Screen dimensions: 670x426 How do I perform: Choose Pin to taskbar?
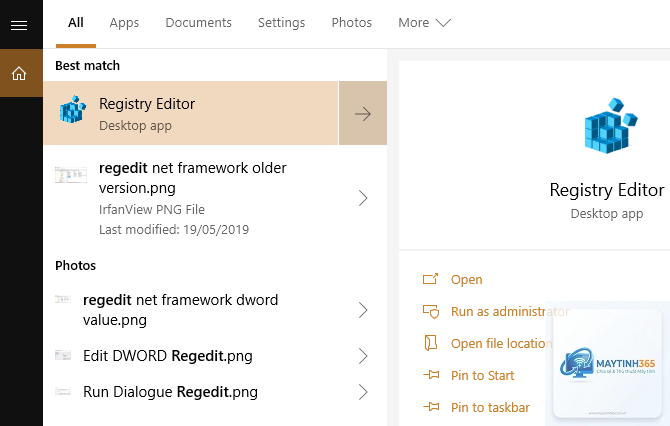pos(490,408)
